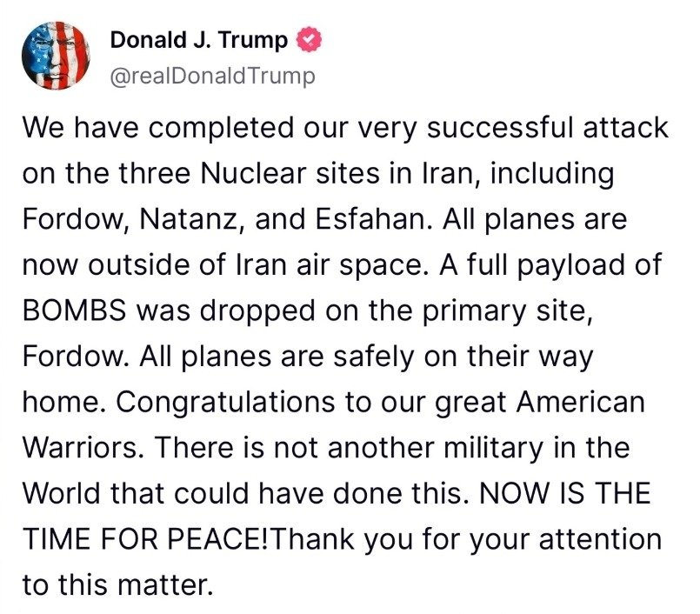Open the Donald J. Trump display name
This screenshot has height=614, width=700.
click(198, 40)
